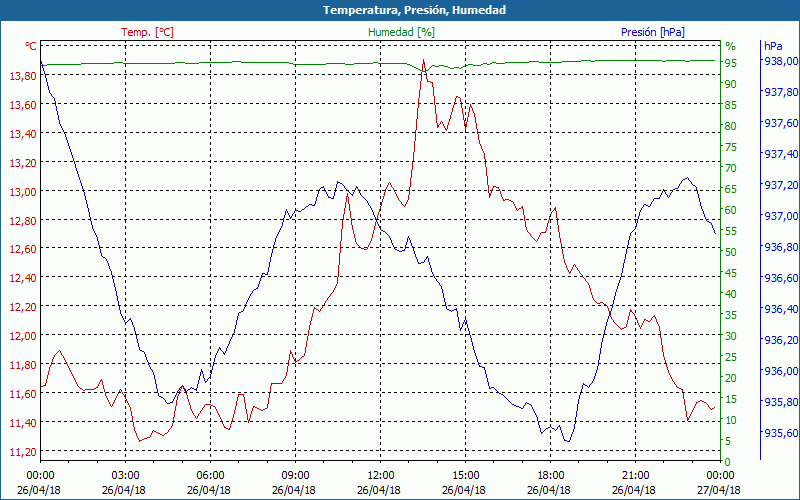Viewport: 800px width, 500px height.
Task: Click humidity axis value 35
Action: pos(731,315)
